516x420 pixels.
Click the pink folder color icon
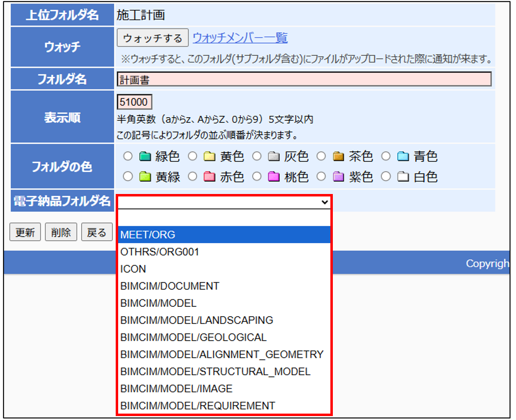(x=273, y=177)
